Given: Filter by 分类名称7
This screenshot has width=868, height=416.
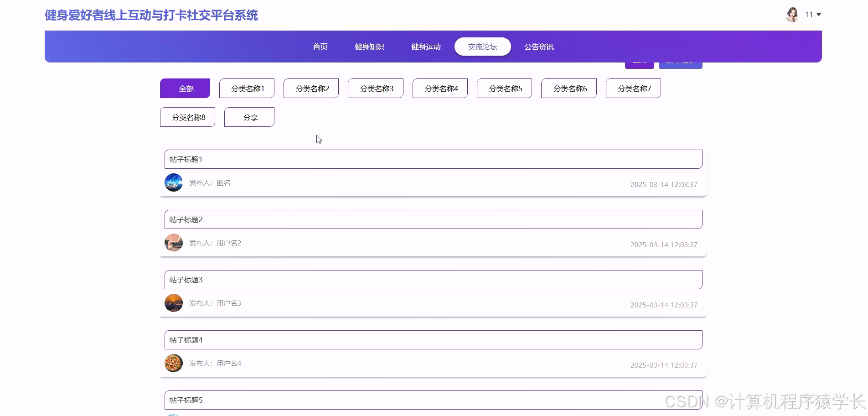Looking at the screenshot, I should [633, 88].
